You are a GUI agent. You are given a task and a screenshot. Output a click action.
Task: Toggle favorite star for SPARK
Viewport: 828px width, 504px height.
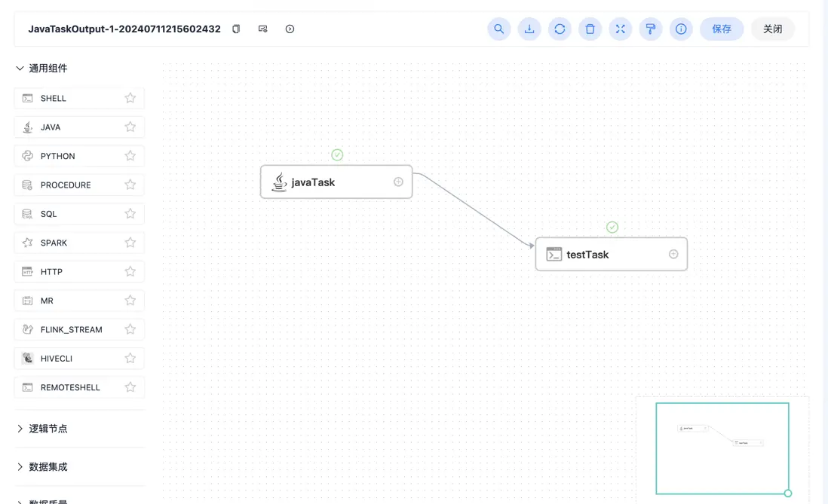click(130, 243)
